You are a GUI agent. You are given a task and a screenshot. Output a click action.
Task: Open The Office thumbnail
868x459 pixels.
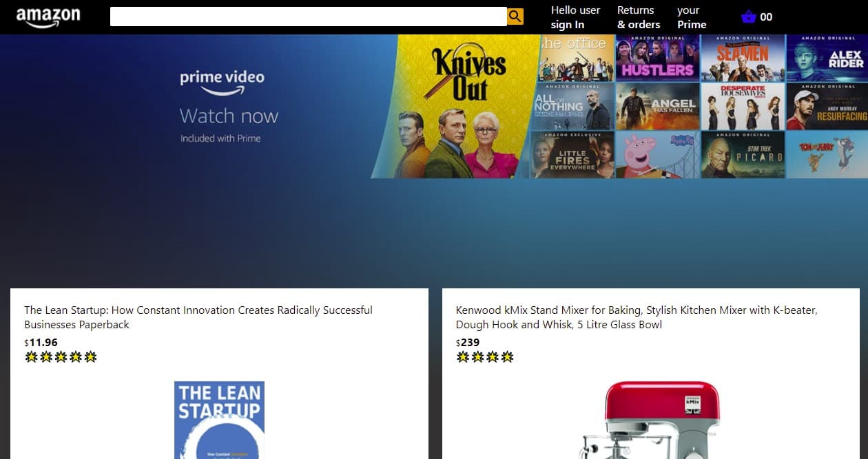576,58
